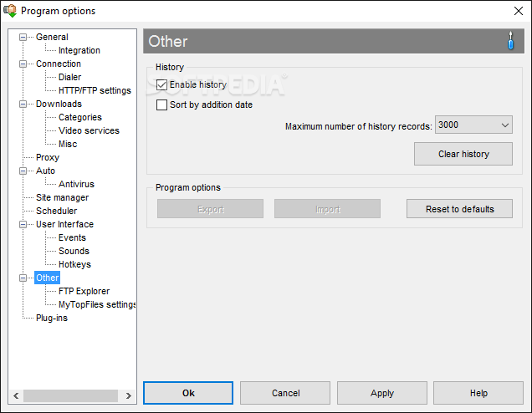The height and width of the screenshot is (413, 532).
Task: Close the Program options dialog
Action: click(518, 11)
